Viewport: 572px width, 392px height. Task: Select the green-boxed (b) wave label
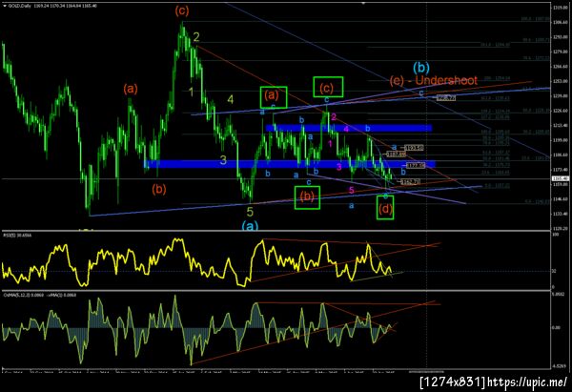point(307,197)
